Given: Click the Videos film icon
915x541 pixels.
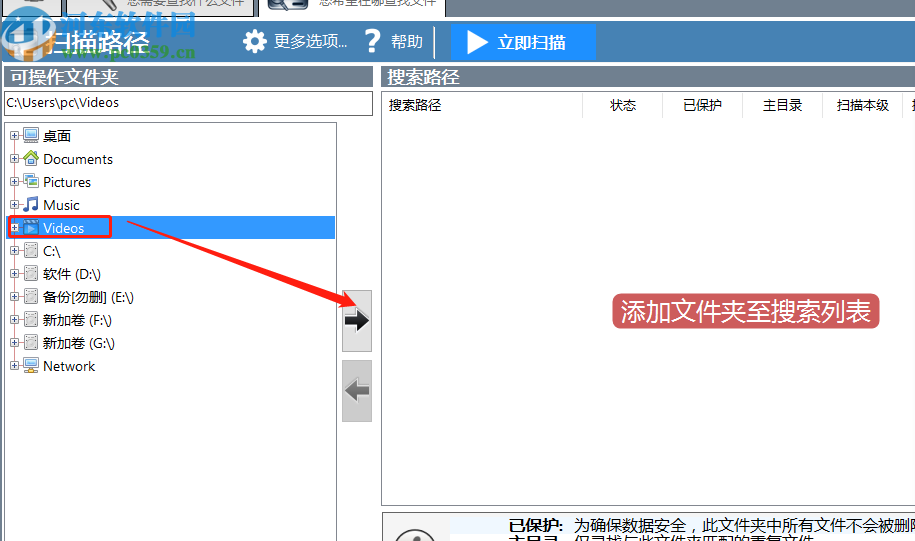Looking at the screenshot, I should [31, 228].
